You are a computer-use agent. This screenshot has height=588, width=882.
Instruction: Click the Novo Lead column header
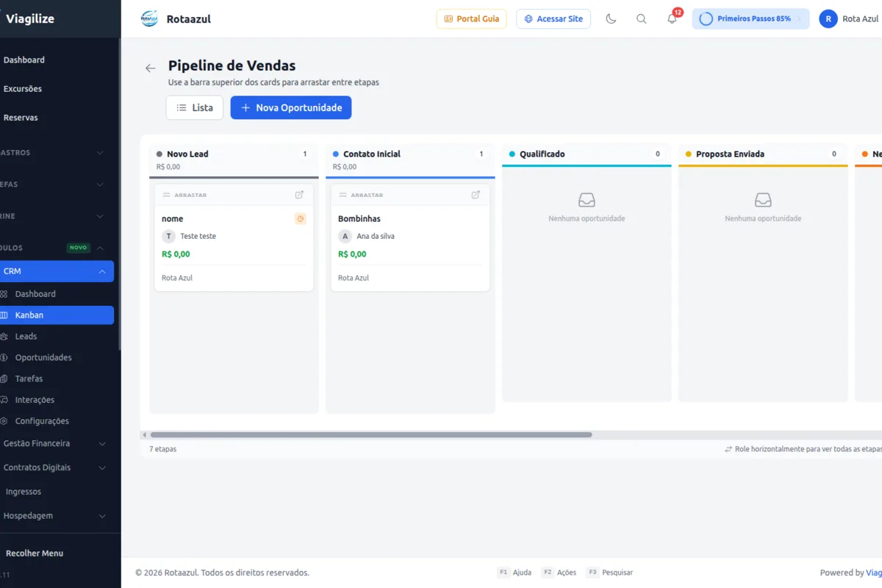click(x=234, y=160)
